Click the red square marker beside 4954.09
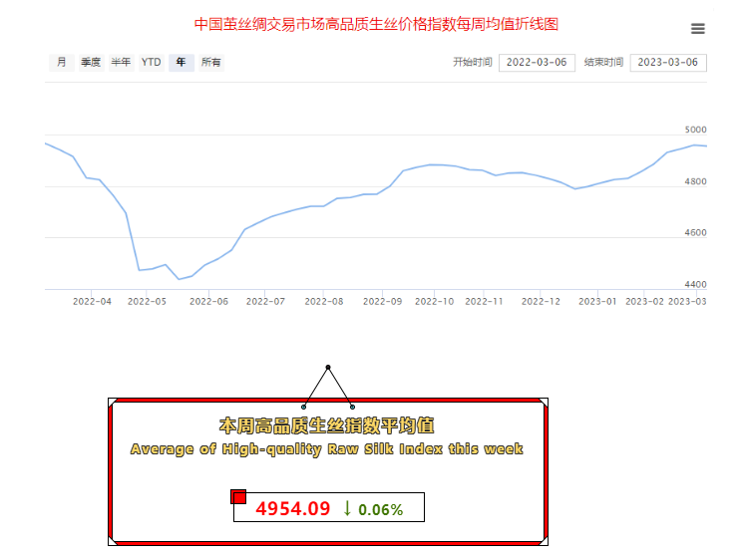The image size is (742, 560). 238,496
